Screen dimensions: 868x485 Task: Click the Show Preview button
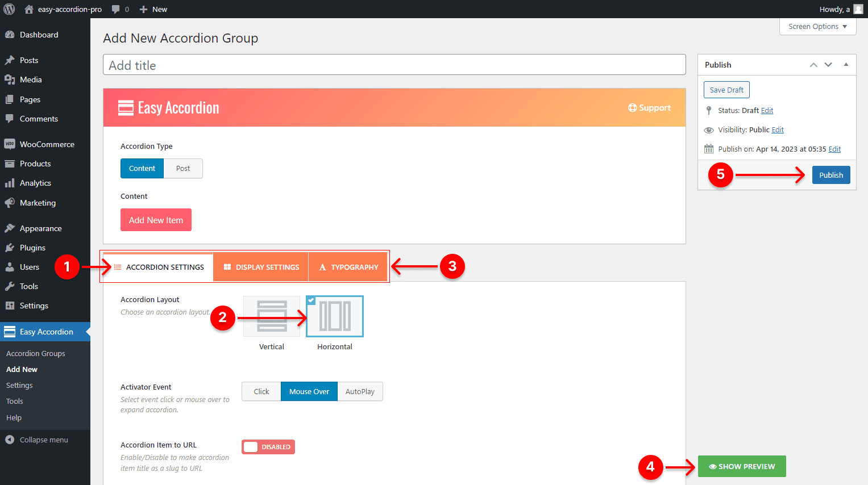pyautogui.click(x=742, y=466)
